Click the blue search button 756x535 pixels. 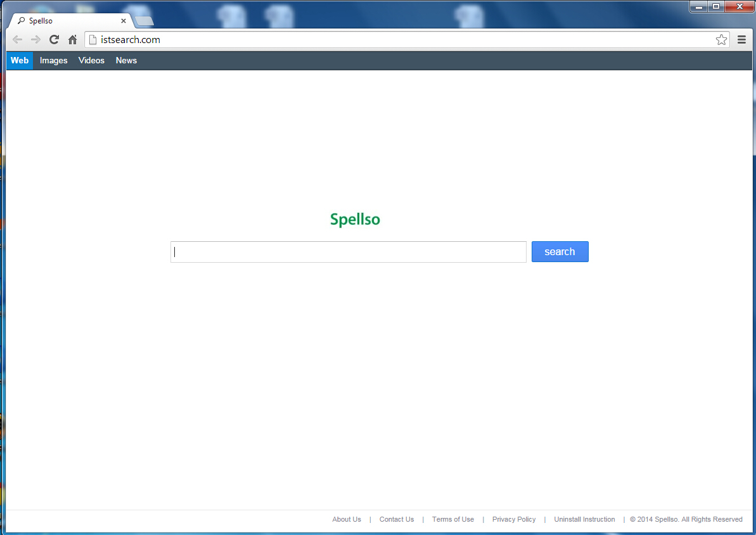click(x=560, y=251)
